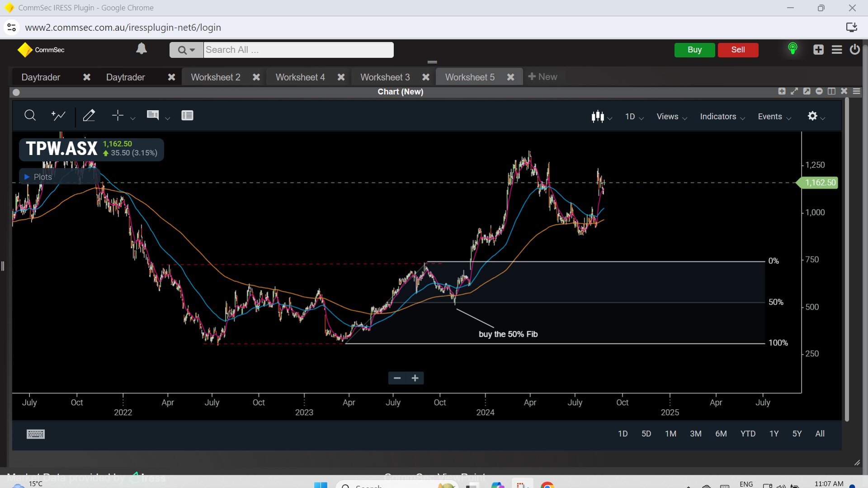Click the chart panel expand arrows icon

(x=794, y=91)
